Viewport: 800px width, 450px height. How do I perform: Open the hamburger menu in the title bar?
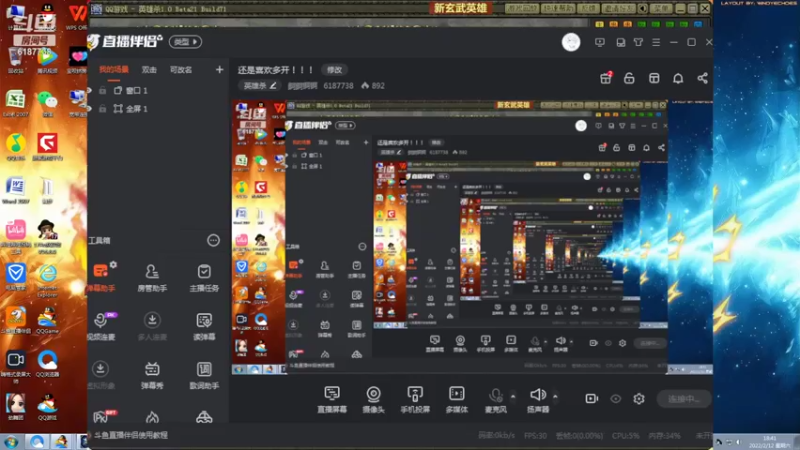coord(656,42)
